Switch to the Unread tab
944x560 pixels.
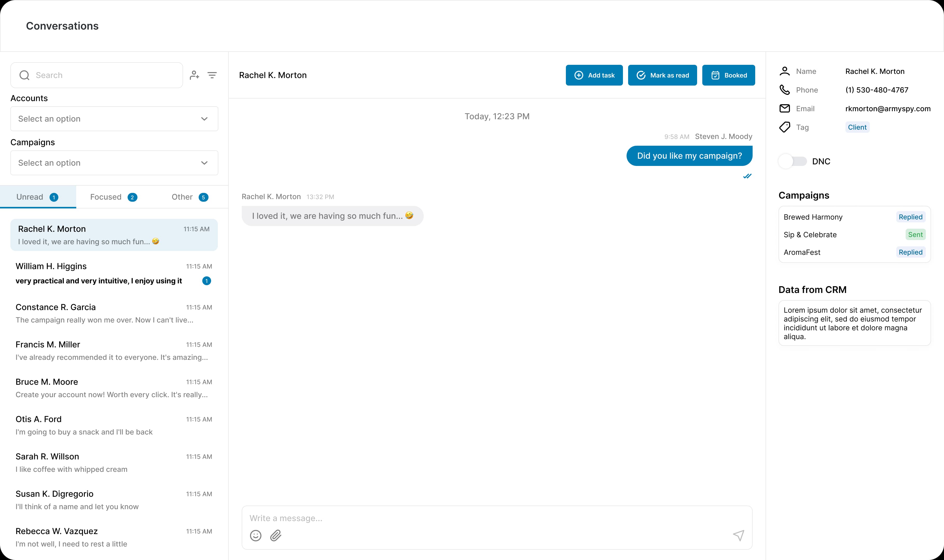[38, 197]
